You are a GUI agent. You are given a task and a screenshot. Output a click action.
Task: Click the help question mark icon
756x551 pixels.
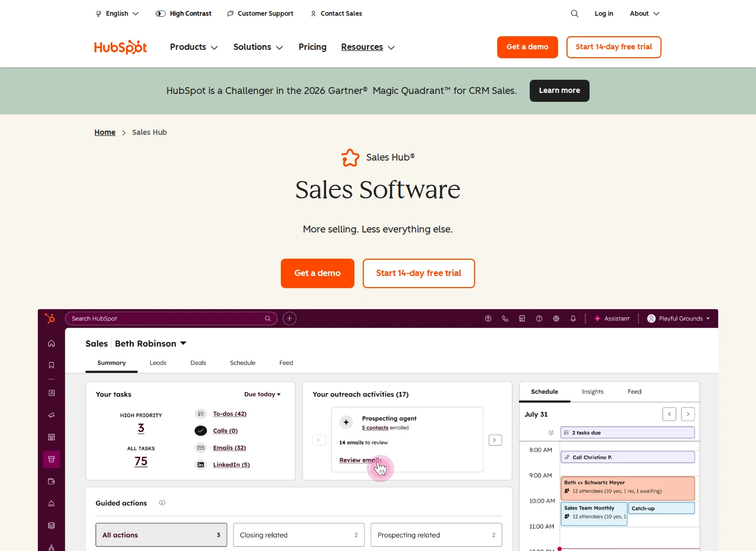click(x=539, y=319)
